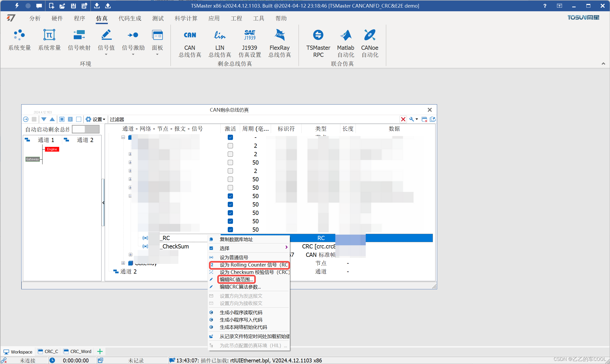Click the lightning connect icon in quick toolbar

click(x=17, y=6)
